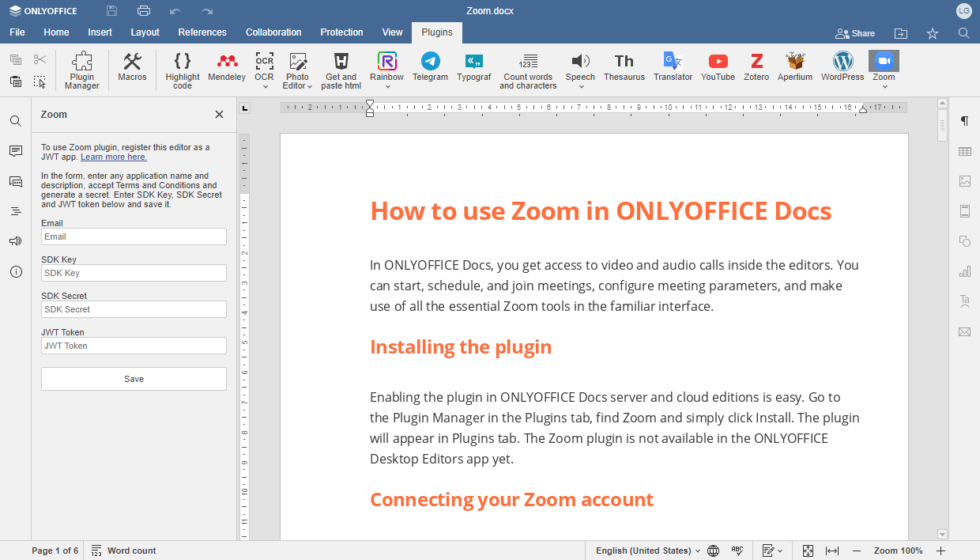This screenshot has height=560, width=980.
Task: Start the Zotero plugin
Action: pyautogui.click(x=756, y=66)
